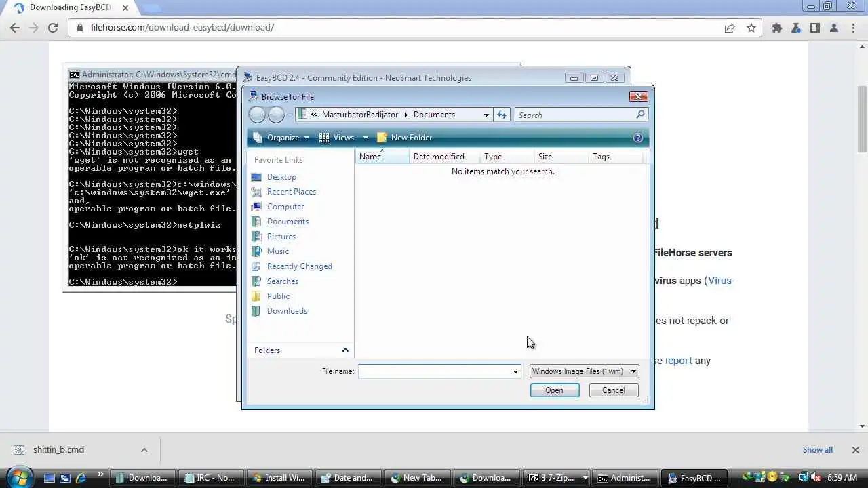
Task: Click the search magnifier in Browse dialog
Action: (x=639, y=115)
